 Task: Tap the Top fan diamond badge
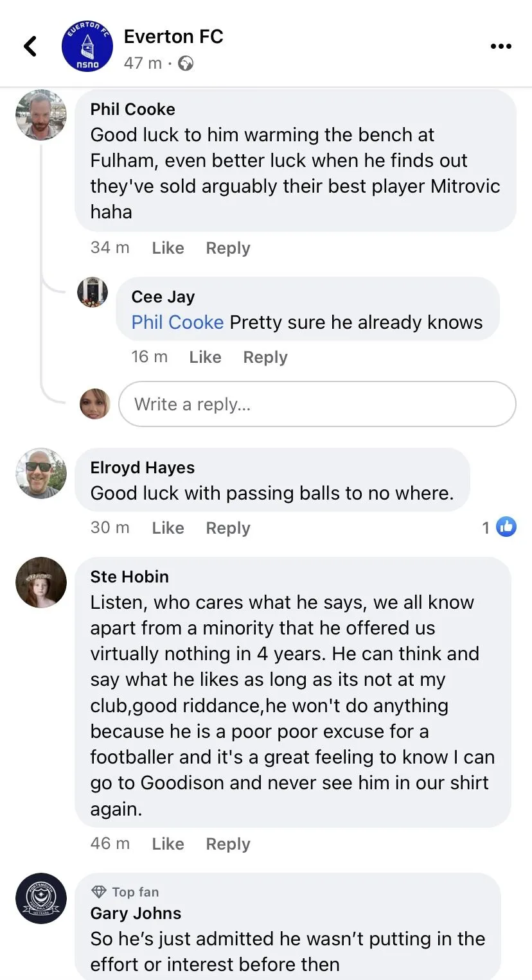[99, 892]
